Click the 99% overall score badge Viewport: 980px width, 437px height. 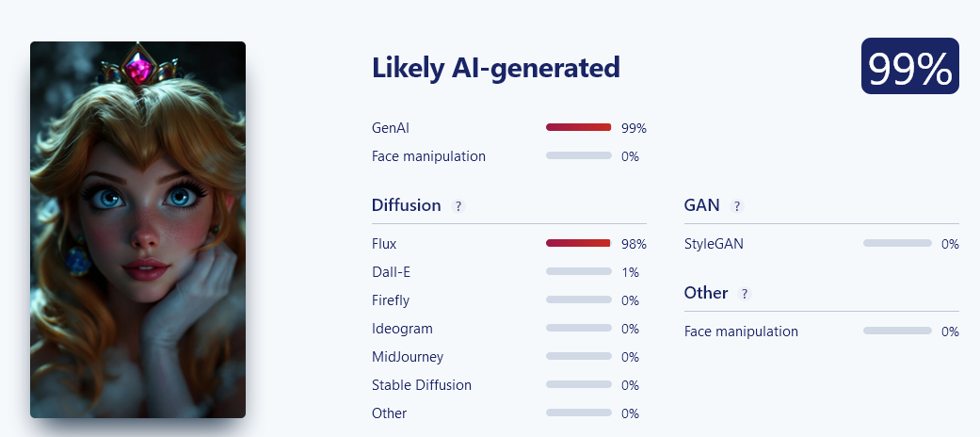click(x=910, y=66)
